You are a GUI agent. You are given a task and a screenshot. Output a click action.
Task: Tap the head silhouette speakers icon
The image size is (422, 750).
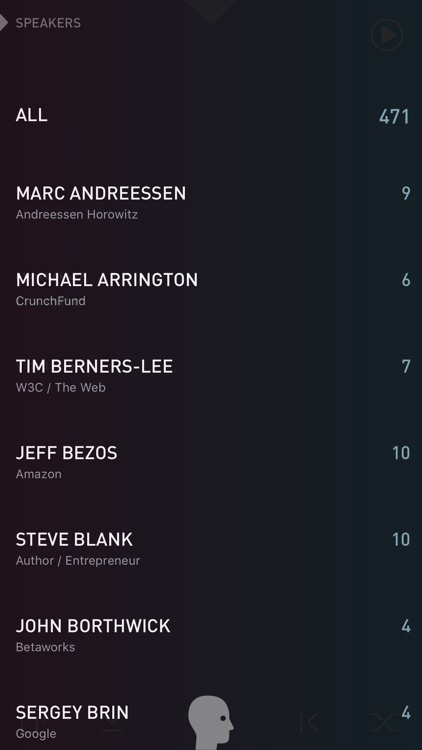(211, 722)
